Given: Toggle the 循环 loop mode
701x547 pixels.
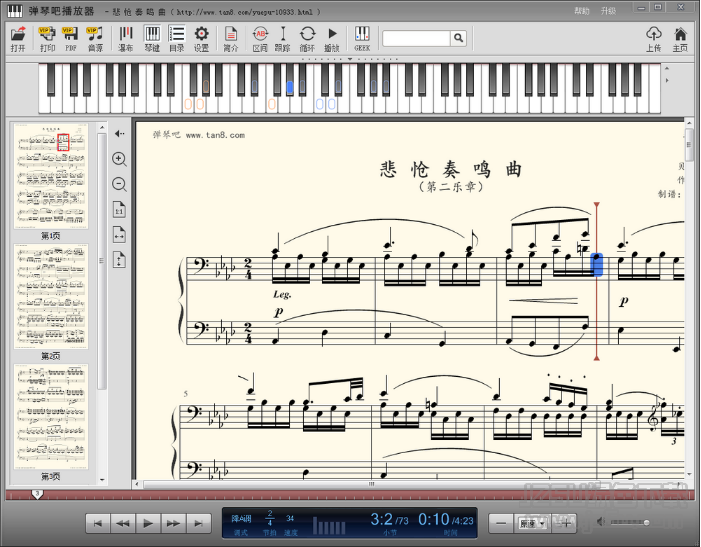Looking at the screenshot, I should (x=307, y=38).
